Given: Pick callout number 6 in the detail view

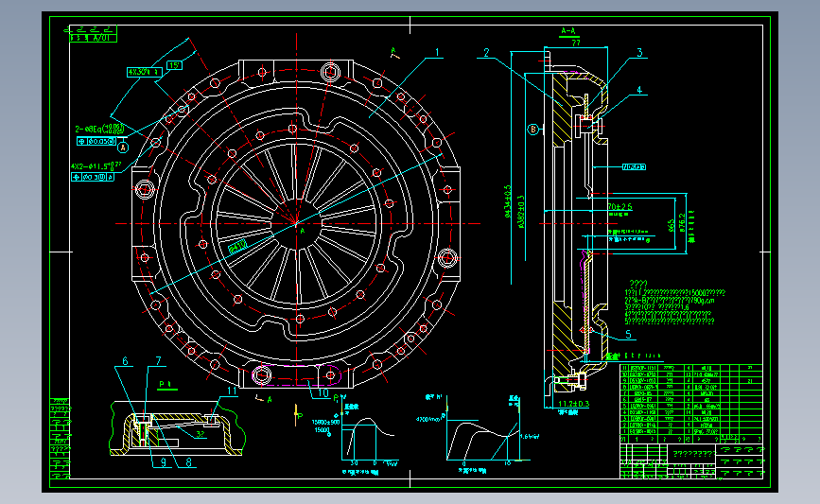Looking at the screenshot, I should [125, 361].
